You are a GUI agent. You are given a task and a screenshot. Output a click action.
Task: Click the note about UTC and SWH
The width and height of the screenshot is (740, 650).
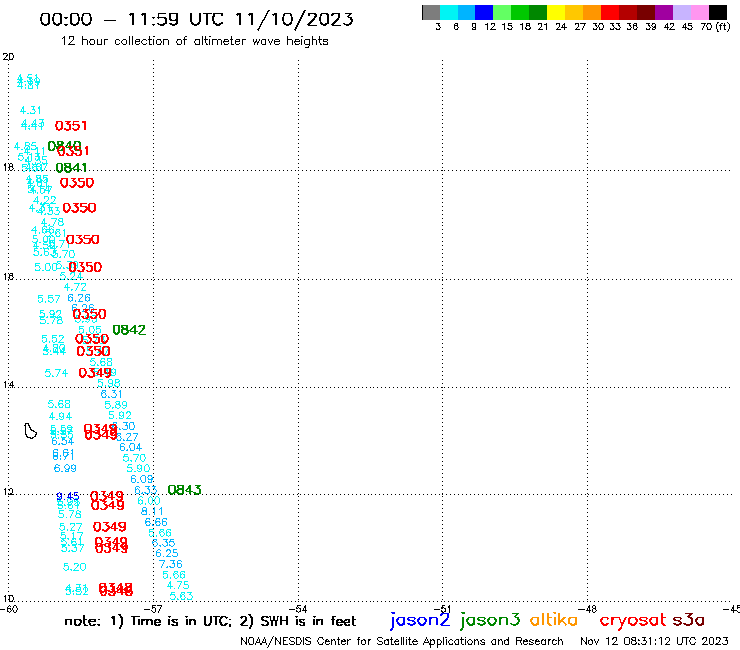click(210, 621)
